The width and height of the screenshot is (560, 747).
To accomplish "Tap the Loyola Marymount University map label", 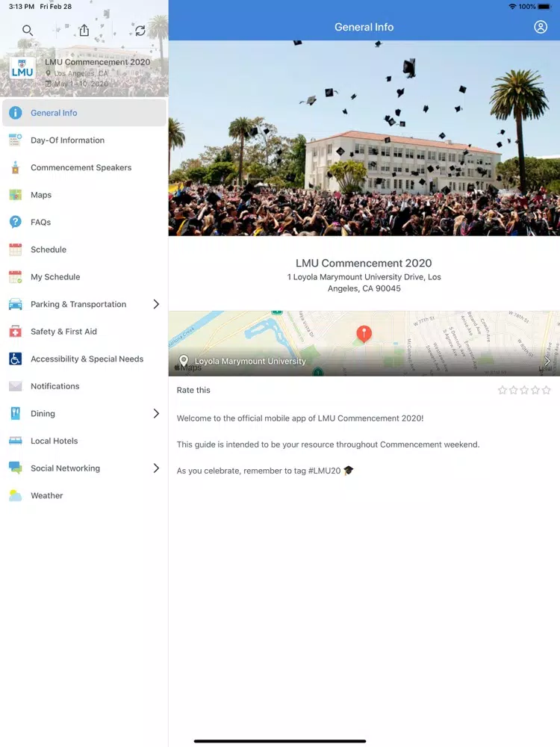I will pos(250,361).
